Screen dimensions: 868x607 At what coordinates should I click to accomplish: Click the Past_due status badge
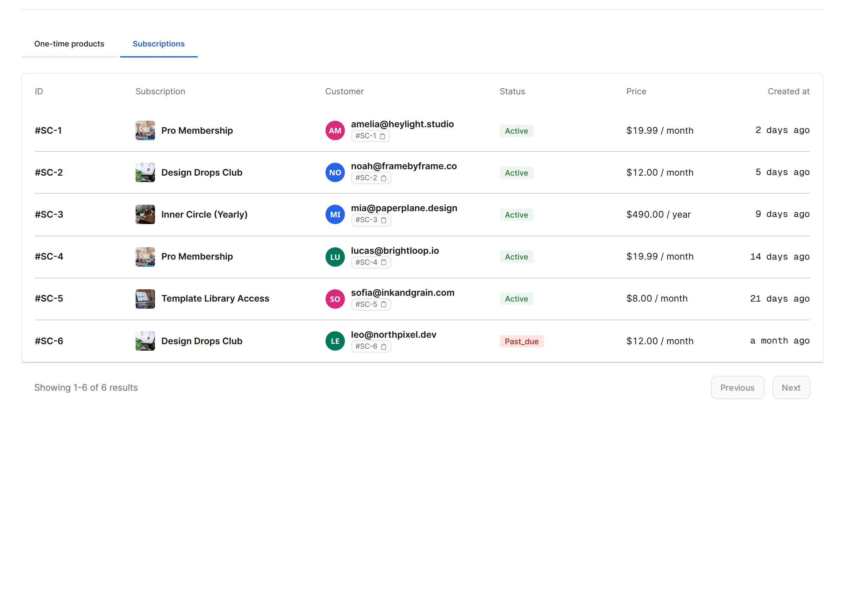pyautogui.click(x=521, y=341)
